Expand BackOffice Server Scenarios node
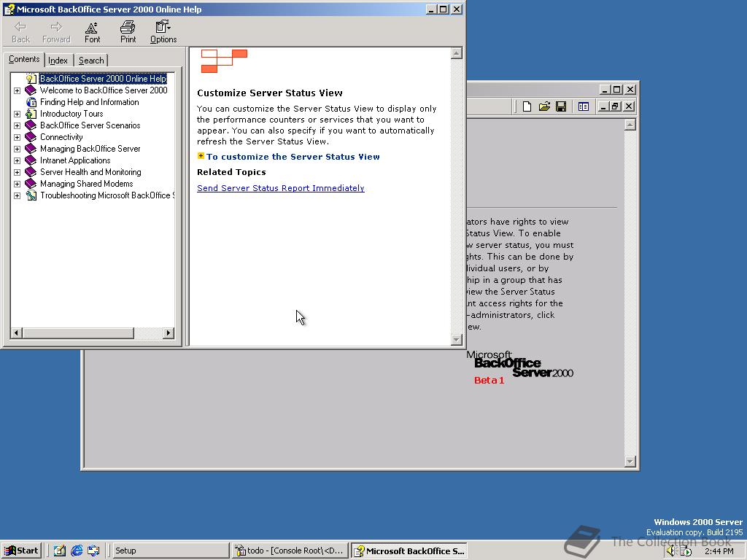The width and height of the screenshot is (747, 560). click(x=18, y=125)
